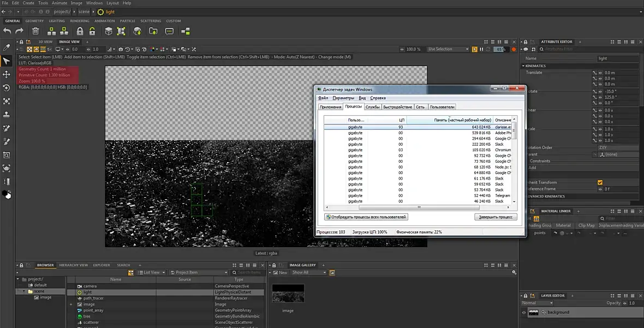This screenshot has height=328, width=644.
Task: Select the translate move tool
Action: [x=7, y=74]
